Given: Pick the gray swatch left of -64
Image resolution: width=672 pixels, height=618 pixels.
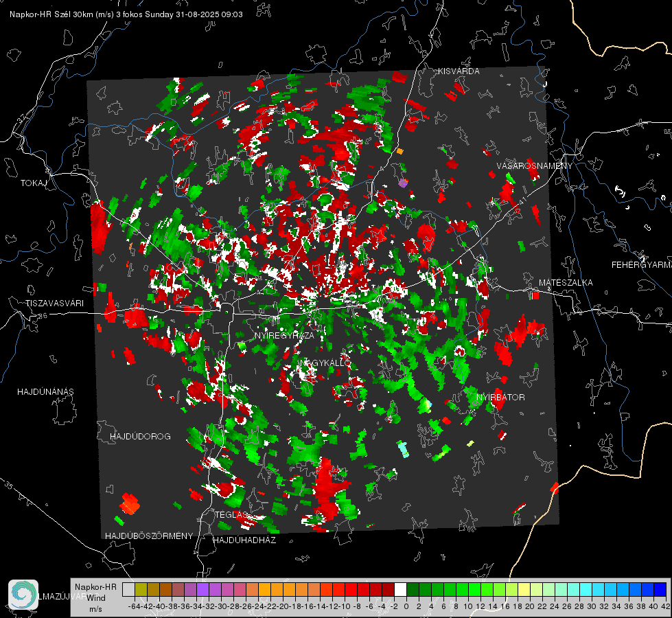Looking at the screenshot, I should (x=128, y=590).
